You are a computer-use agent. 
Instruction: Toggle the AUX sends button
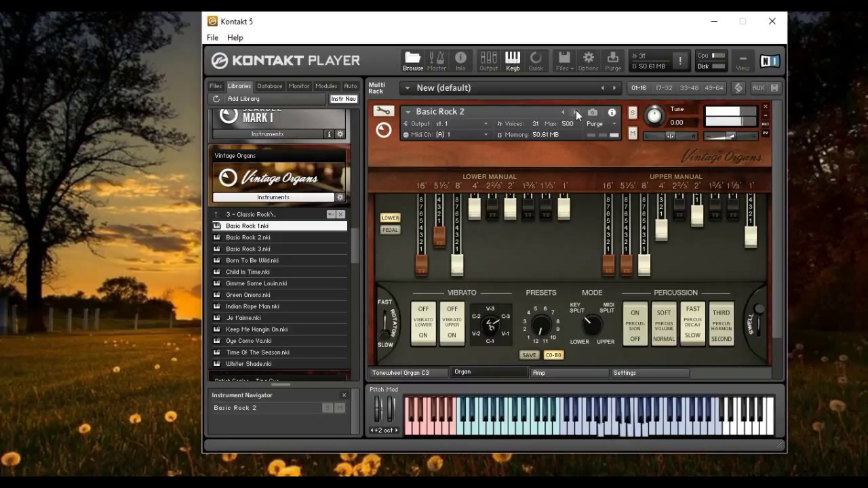pyautogui.click(x=758, y=88)
